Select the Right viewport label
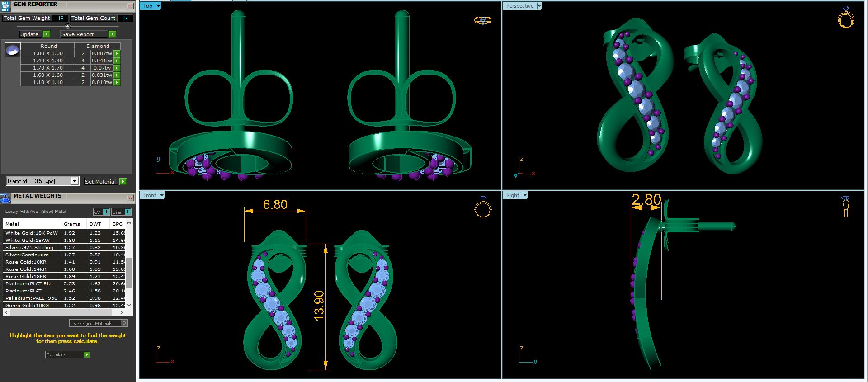Image resolution: width=868 pixels, height=382 pixels. pyautogui.click(x=513, y=195)
